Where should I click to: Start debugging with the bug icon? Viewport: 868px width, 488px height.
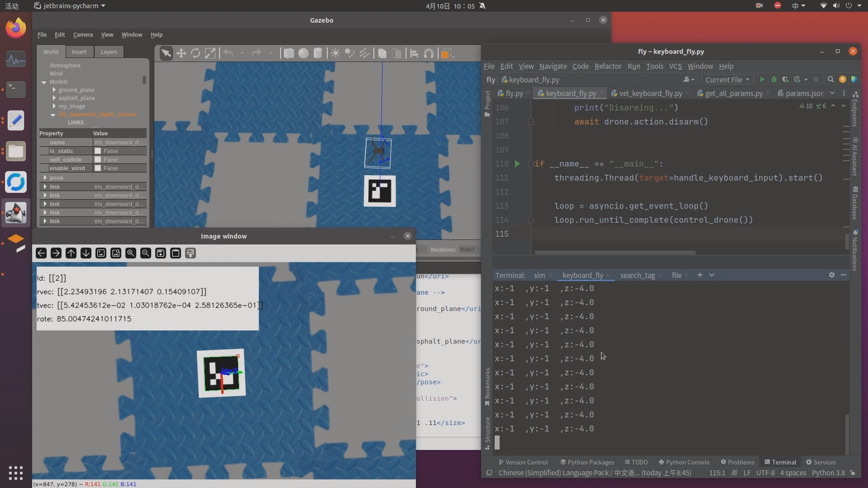point(774,80)
